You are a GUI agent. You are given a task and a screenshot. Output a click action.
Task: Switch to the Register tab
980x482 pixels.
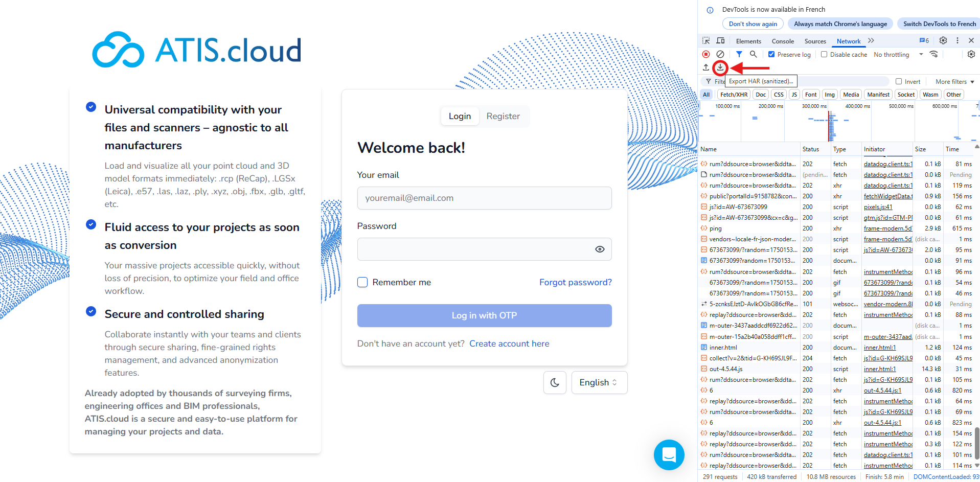tap(503, 116)
